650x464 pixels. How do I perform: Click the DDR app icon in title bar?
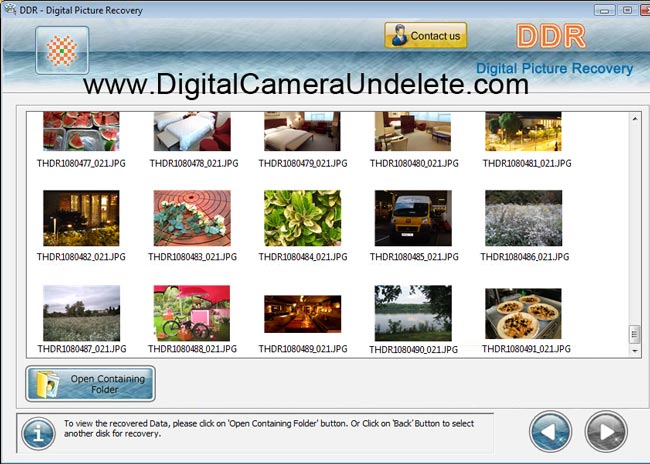tap(10, 9)
